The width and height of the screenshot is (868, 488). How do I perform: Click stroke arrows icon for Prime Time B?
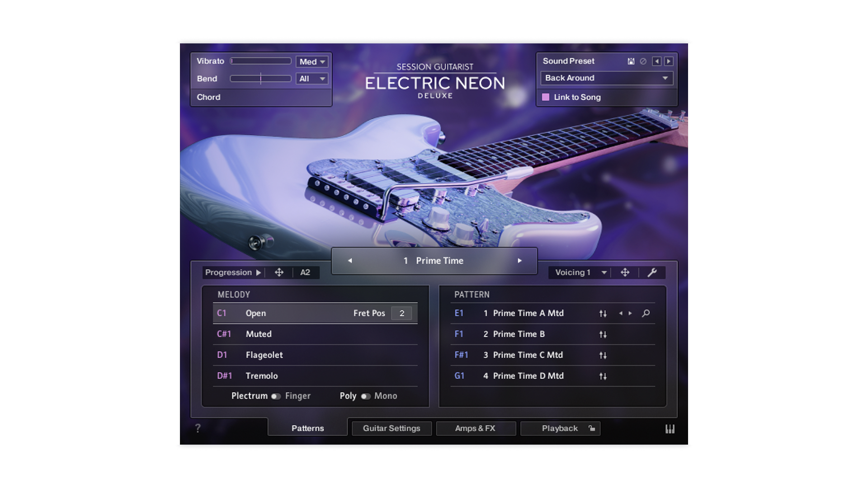(603, 334)
